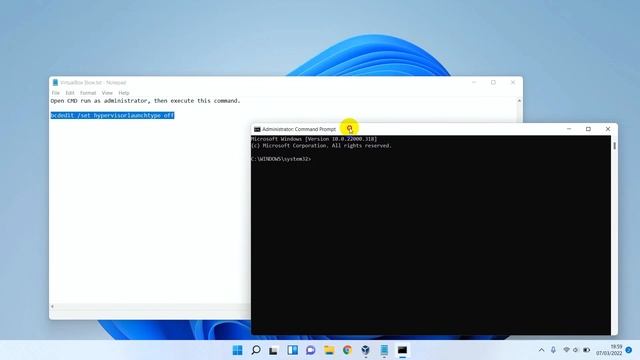Click the microphone tray icon
Viewport: 640px width, 360px height.
[x=553, y=350]
